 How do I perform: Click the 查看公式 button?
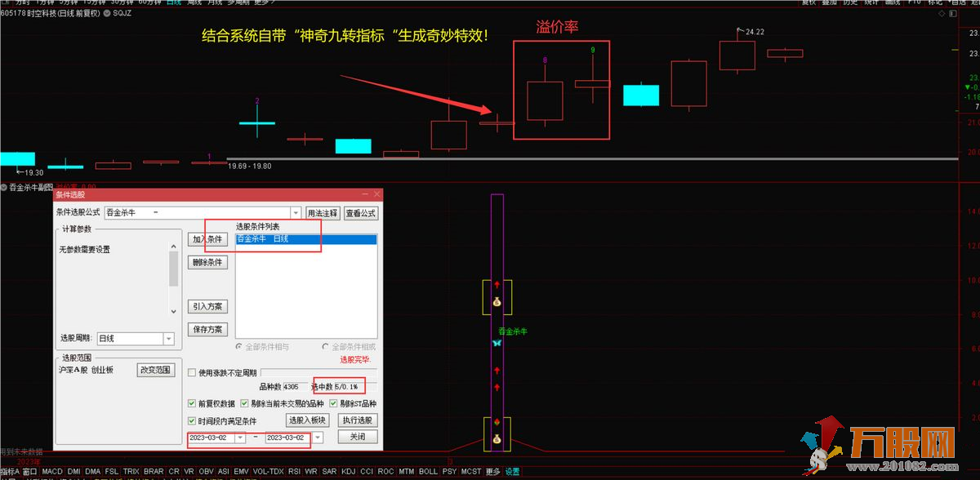coord(360,213)
